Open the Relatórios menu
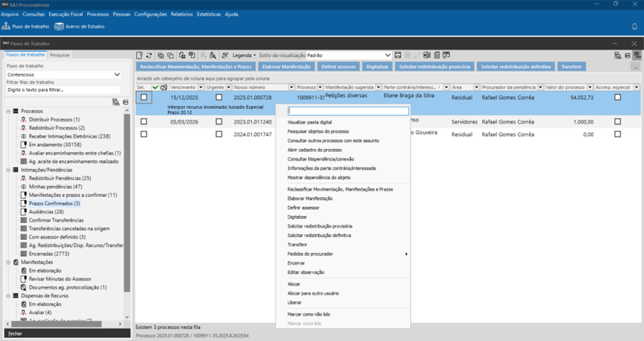The image size is (644, 341). [x=182, y=14]
